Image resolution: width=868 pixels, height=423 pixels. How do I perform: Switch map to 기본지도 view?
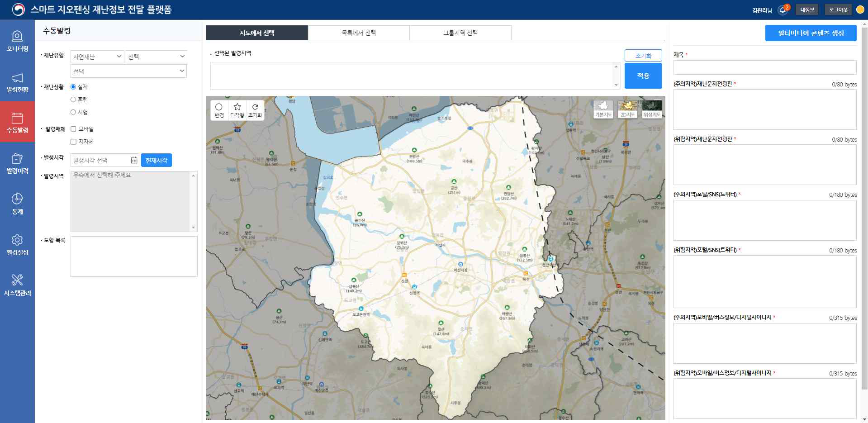point(603,109)
